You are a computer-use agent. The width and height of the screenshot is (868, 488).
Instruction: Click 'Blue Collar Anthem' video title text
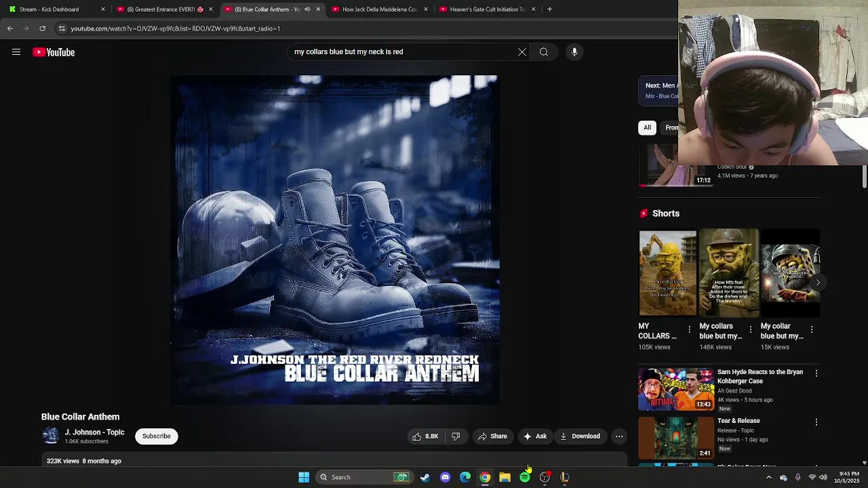[80, 417]
